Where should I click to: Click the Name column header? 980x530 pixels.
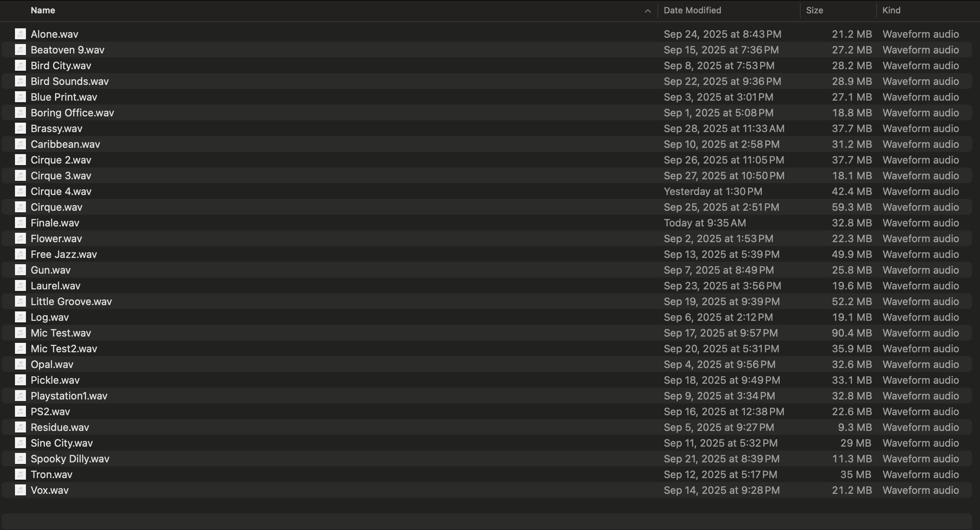pyautogui.click(x=43, y=11)
